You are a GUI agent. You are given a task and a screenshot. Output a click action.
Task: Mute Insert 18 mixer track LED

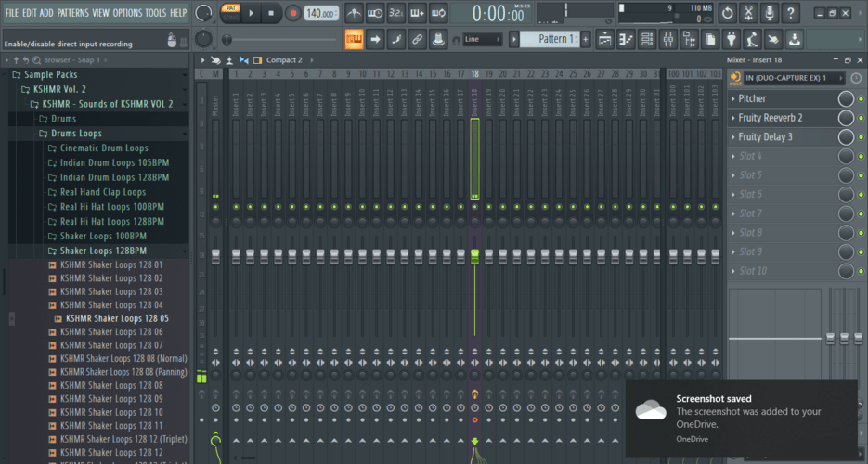(474, 207)
